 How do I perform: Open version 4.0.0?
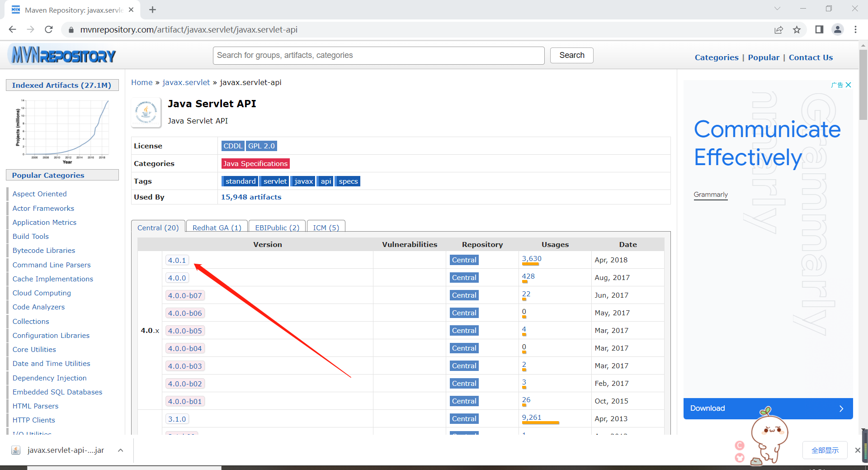177,278
